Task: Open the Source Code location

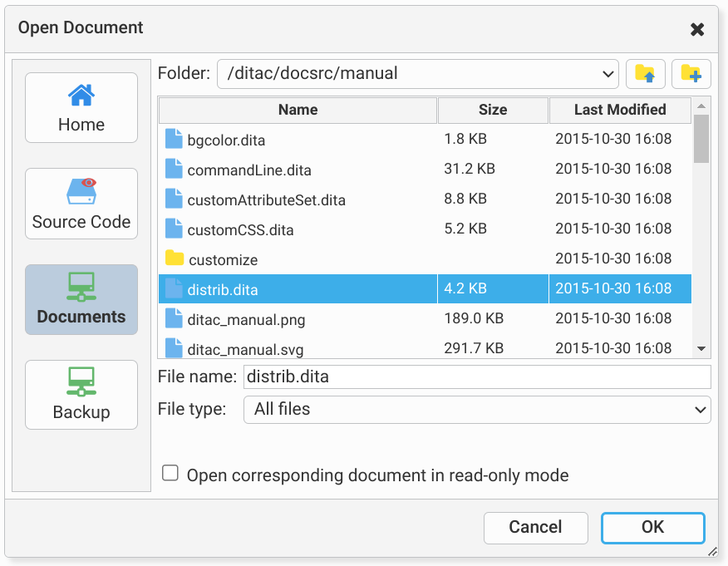Action: point(81,204)
